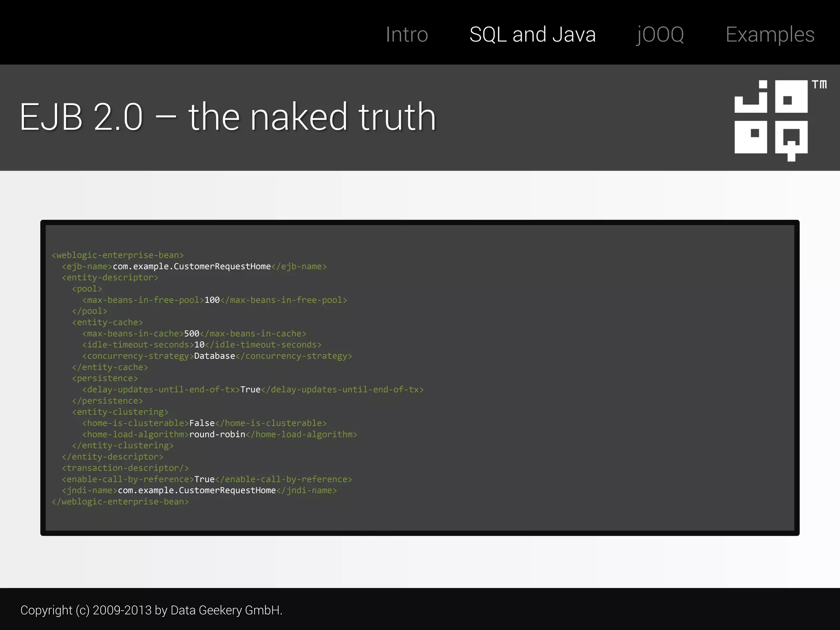Go to the Examples tab

[770, 35]
